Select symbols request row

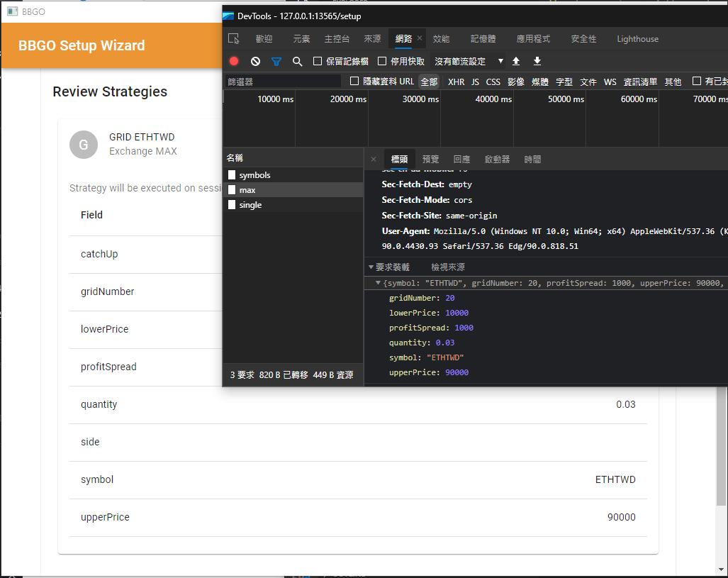293,175
